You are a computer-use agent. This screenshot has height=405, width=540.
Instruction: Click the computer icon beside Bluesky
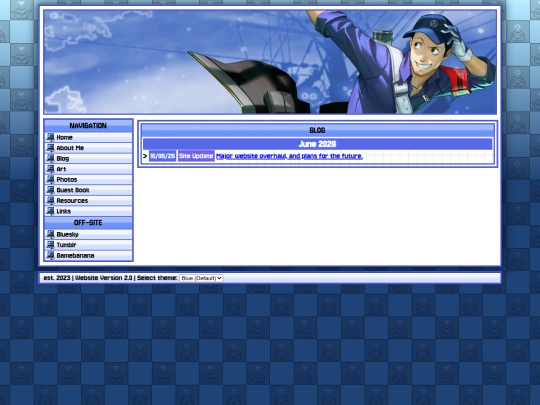(50, 235)
